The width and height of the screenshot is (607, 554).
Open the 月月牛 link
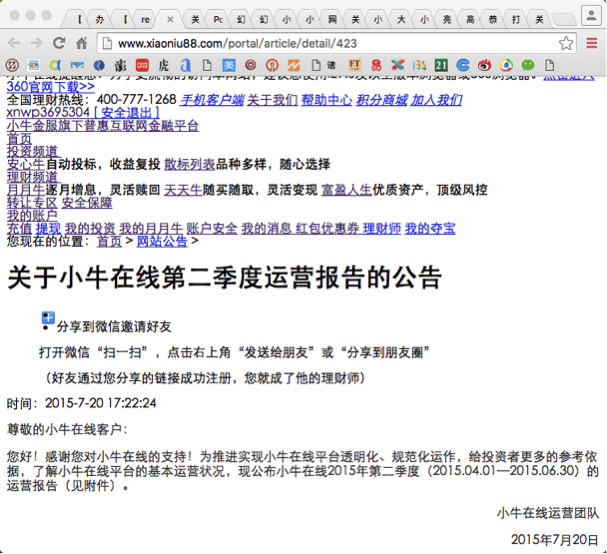(26, 190)
